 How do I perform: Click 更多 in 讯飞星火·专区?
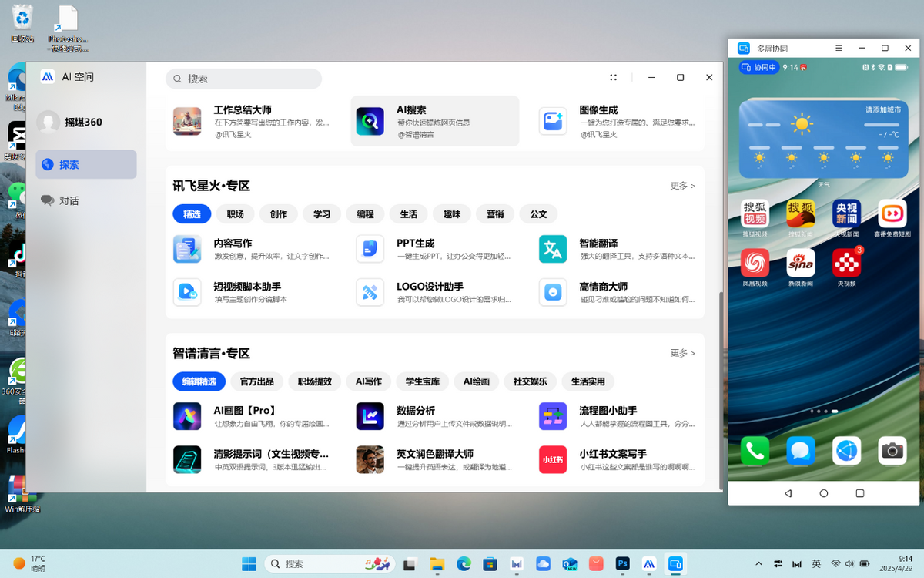pos(683,186)
